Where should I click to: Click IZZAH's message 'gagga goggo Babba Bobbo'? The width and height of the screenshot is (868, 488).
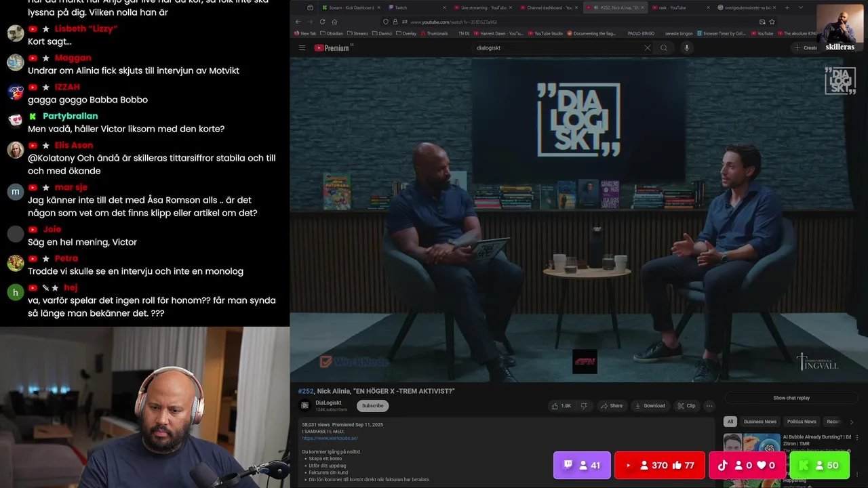coord(87,100)
